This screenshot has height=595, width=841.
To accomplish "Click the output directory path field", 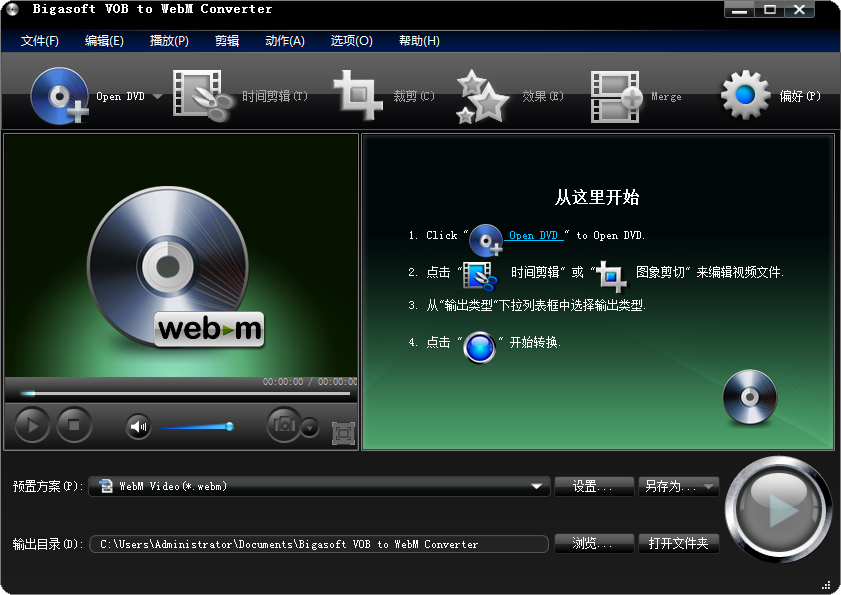I will (320, 544).
